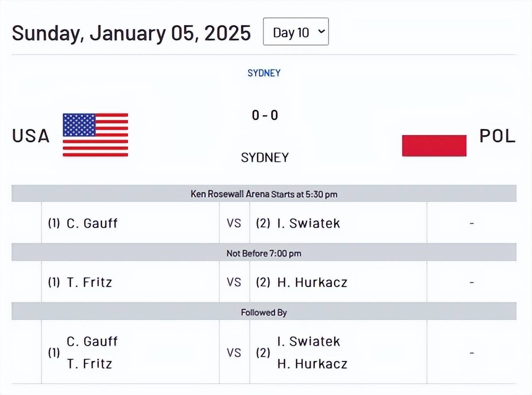Select T. Fritz in mixed doubles
Viewport: 532px width, 395px height.
(89, 364)
